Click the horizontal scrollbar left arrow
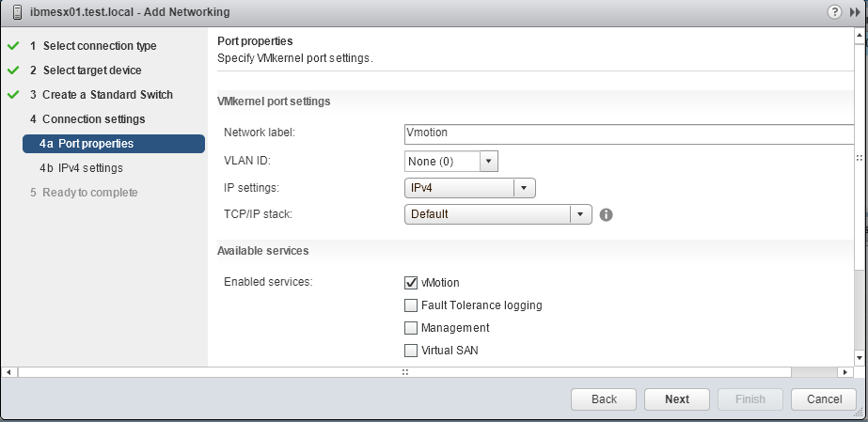 8,372
